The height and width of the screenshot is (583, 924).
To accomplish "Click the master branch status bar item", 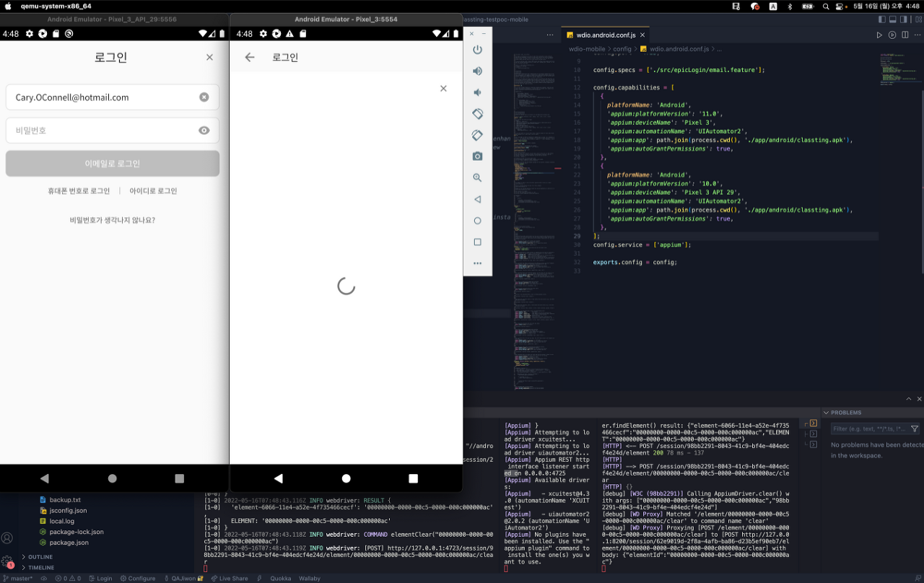I will tap(17, 578).
